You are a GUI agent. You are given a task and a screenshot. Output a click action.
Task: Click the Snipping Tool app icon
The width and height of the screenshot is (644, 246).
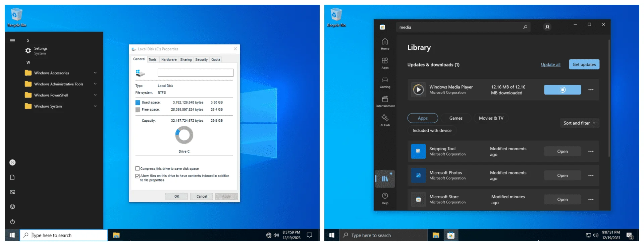click(x=418, y=151)
